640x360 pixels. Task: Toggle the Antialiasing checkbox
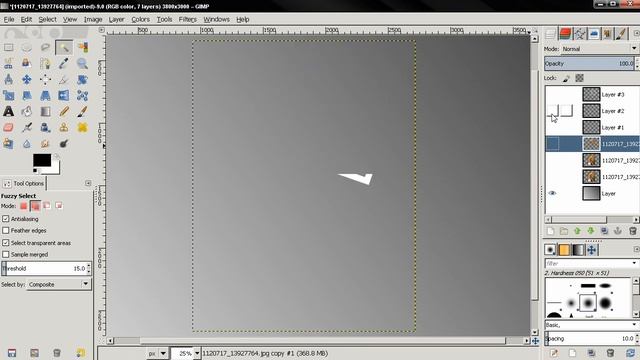6,219
